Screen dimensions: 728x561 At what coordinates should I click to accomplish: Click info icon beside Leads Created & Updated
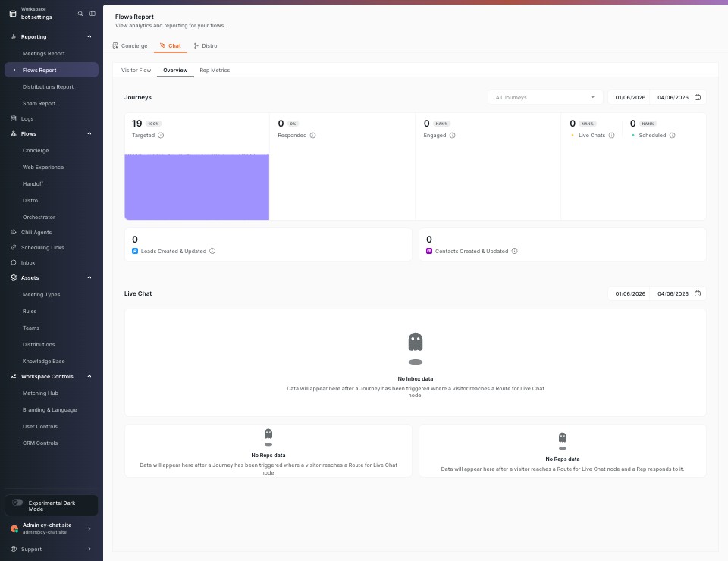[x=212, y=251]
